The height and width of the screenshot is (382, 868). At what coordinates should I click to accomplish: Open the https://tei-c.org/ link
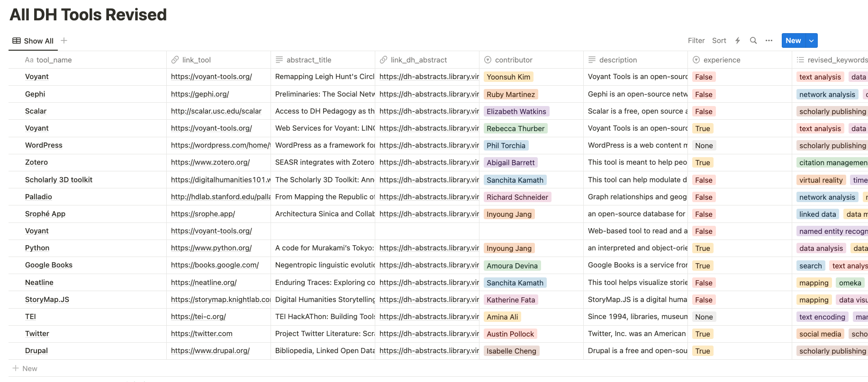pos(199,317)
